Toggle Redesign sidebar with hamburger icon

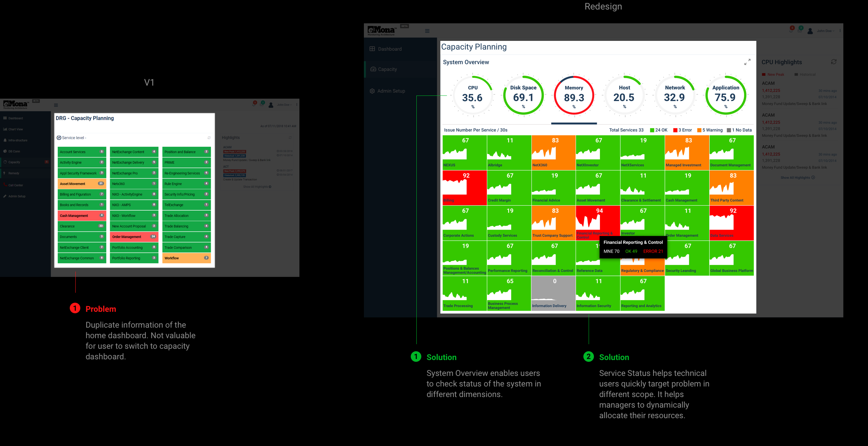tap(427, 31)
